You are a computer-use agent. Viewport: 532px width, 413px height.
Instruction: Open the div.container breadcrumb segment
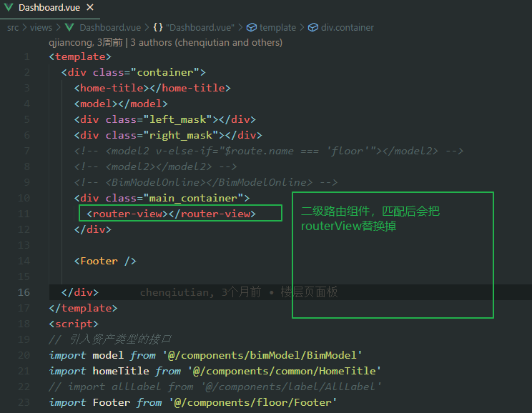[348, 27]
